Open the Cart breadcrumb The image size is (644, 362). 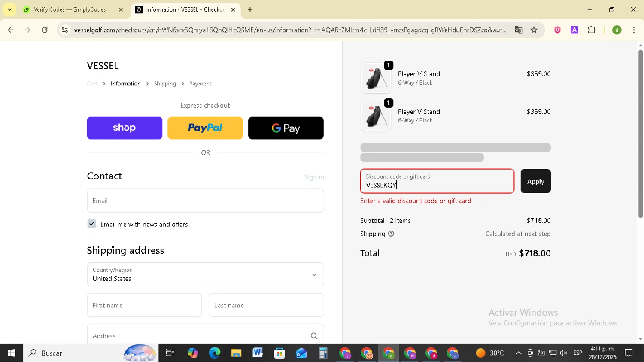92,84
